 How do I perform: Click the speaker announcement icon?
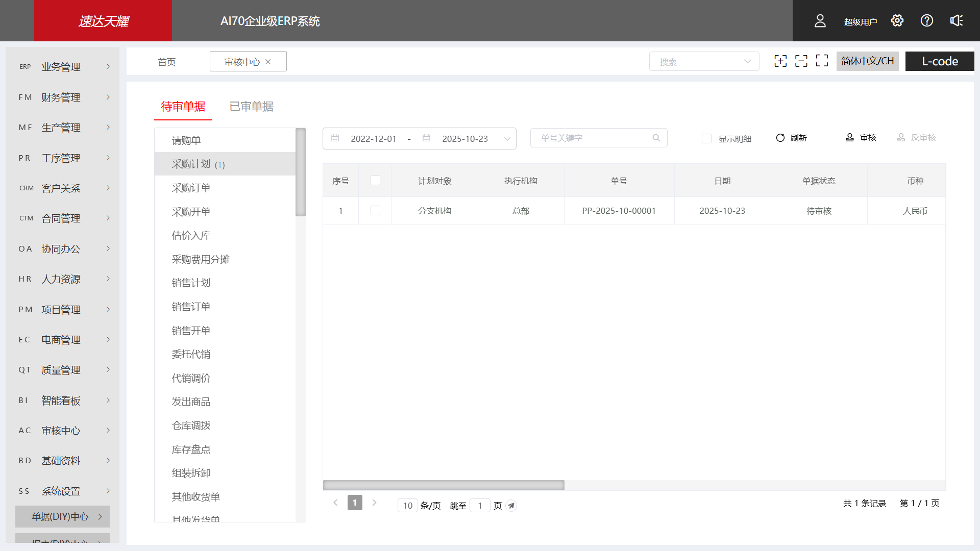(956, 20)
